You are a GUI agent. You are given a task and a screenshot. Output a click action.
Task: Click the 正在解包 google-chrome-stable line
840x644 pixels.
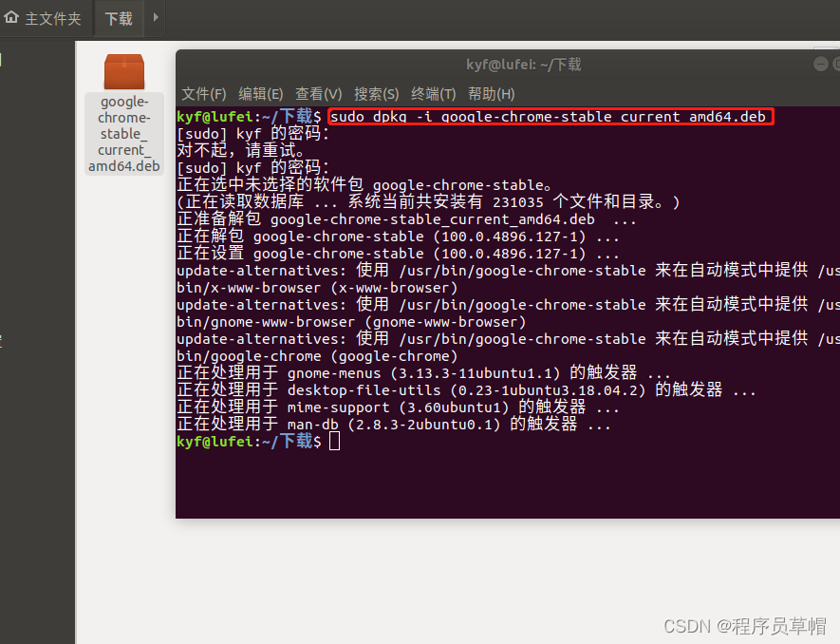click(x=398, y=236)
